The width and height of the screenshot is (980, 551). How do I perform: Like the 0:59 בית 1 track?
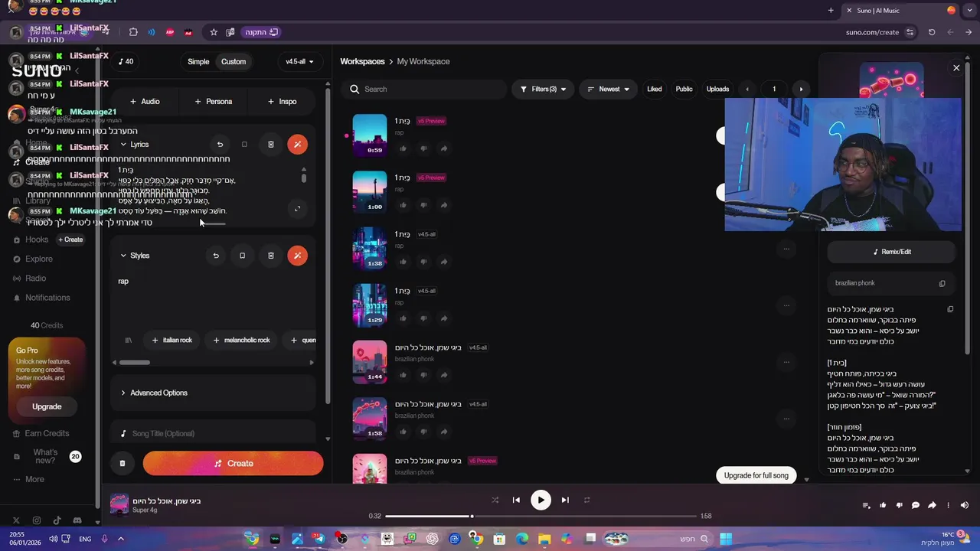pyautogui.click(x=403, y=148)
